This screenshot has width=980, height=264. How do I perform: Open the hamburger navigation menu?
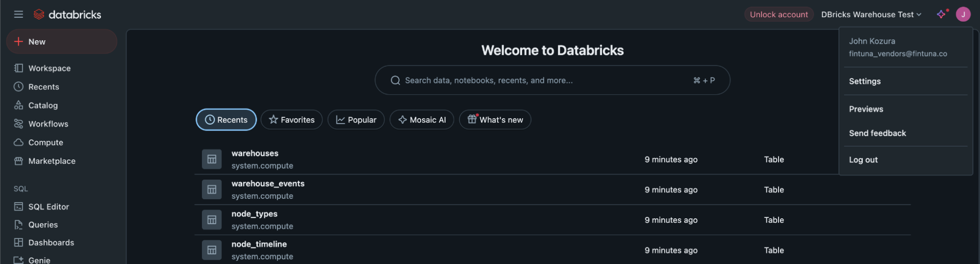pos(19,14)
